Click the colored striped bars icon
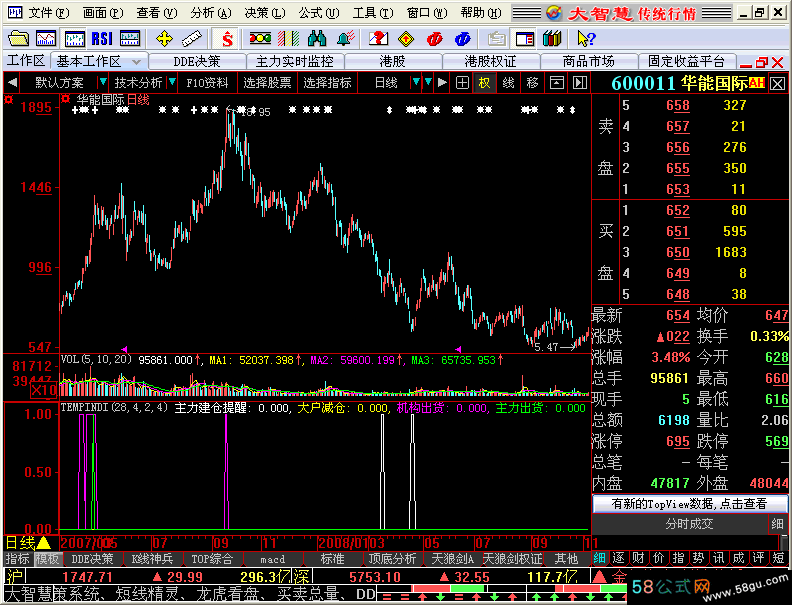 coord(289,38)
